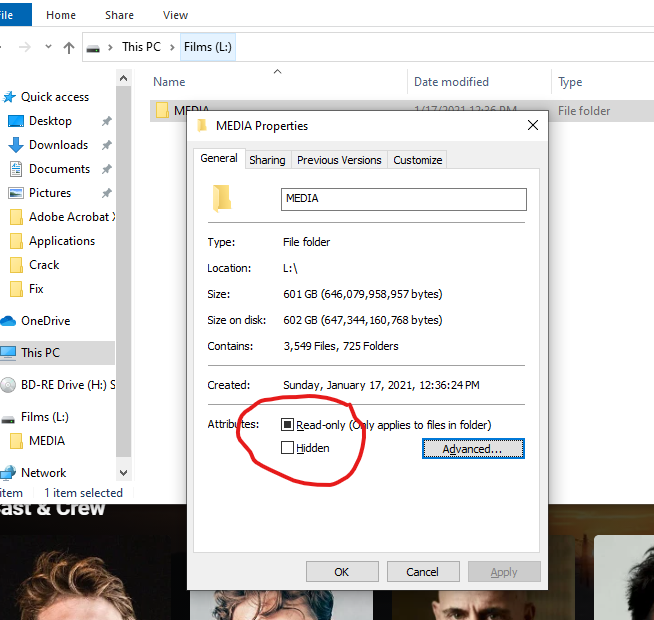Screen dimensions: 654x620
Task: Unpin Documents using its pin icon
Action: click(x=107, y=169)
